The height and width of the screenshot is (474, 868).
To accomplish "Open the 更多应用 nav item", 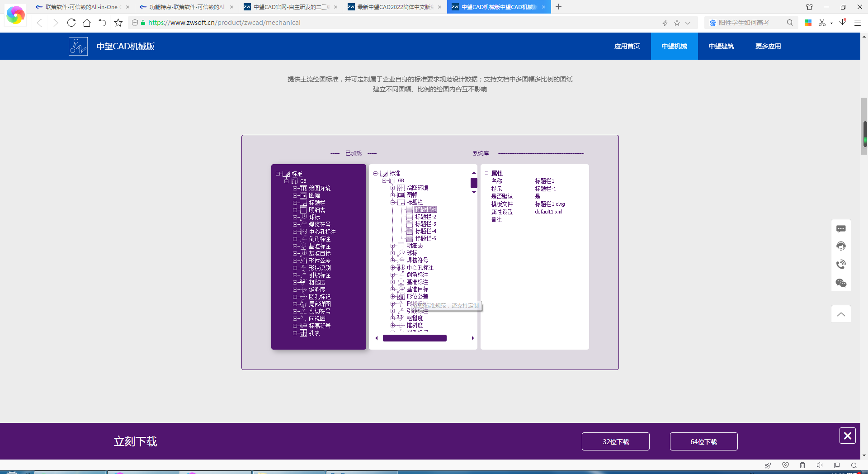I will coord(768,46).
